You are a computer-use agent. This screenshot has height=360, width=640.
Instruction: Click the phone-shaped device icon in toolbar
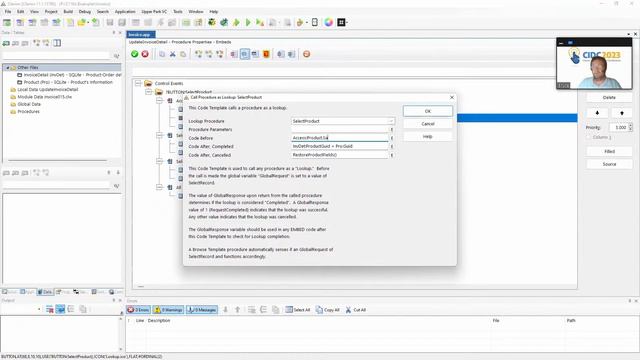pos(315,22)
